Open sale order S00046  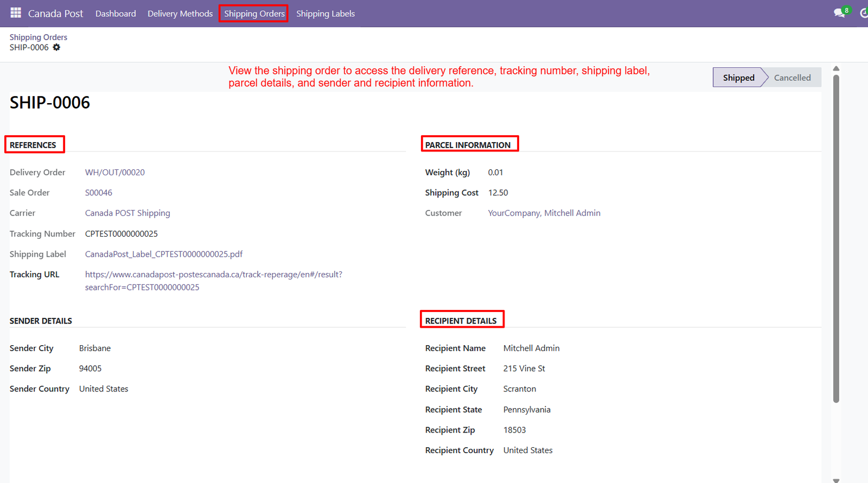tap(99, 193)
